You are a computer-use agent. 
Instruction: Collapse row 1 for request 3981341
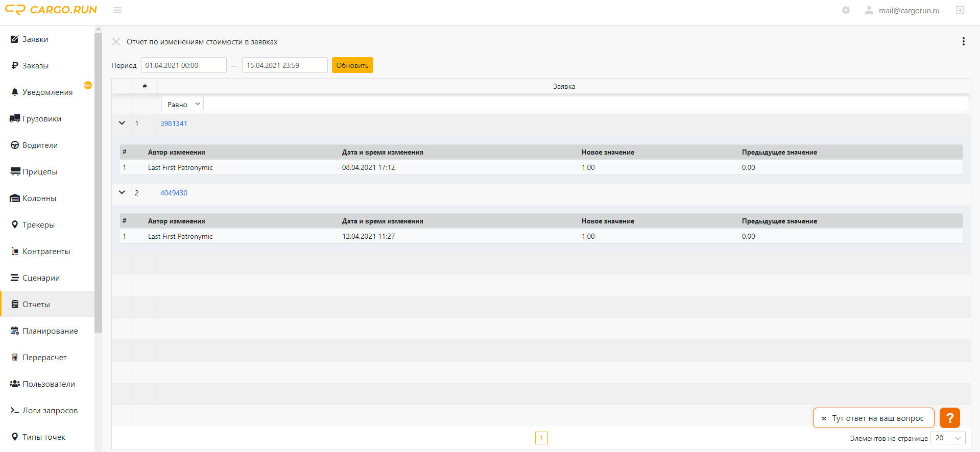pyautogui.click(x=122, y=123)
